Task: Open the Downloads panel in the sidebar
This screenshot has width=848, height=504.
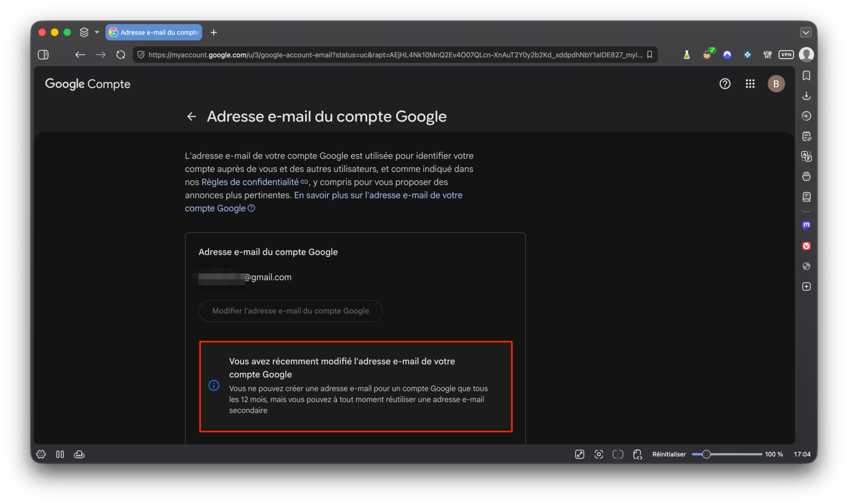Action: click(806, 96)
